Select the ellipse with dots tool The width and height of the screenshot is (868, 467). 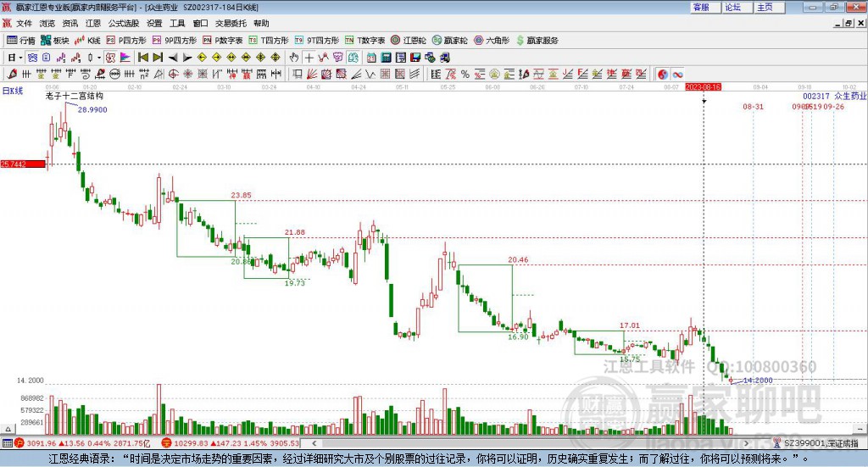114,74
